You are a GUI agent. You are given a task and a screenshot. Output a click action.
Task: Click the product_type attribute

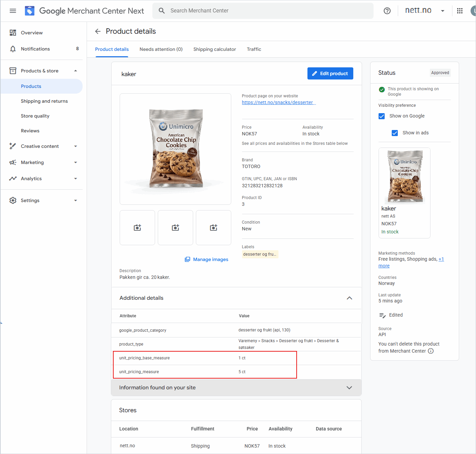click(131, 344)
